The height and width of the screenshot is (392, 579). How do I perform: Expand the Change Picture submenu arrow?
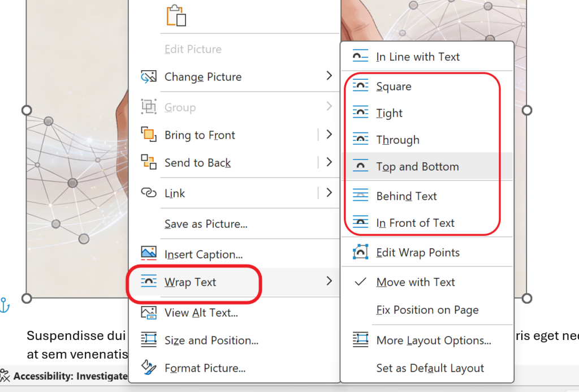click(329, 76)
